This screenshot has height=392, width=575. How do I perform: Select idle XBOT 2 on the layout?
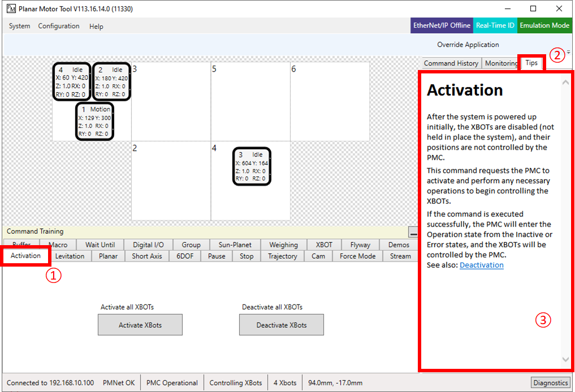coord(111,81)
